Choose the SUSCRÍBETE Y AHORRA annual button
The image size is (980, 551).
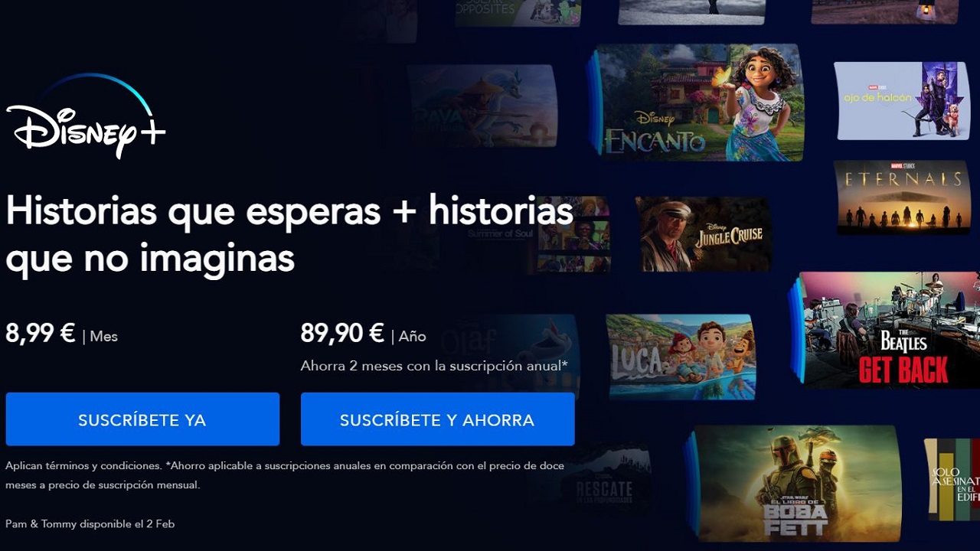click(x=437, y=419)
